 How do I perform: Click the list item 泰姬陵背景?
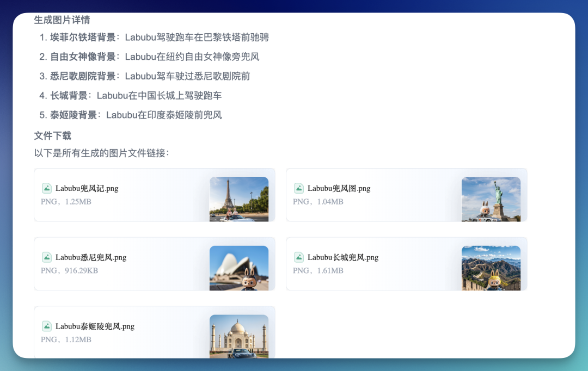(x=131, y=115)
